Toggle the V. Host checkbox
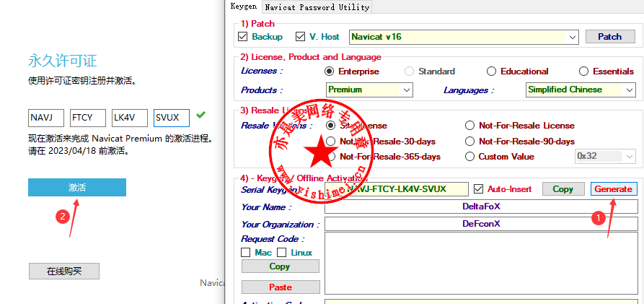The height and width of the screenshot is (304, 644). [300, 37]
